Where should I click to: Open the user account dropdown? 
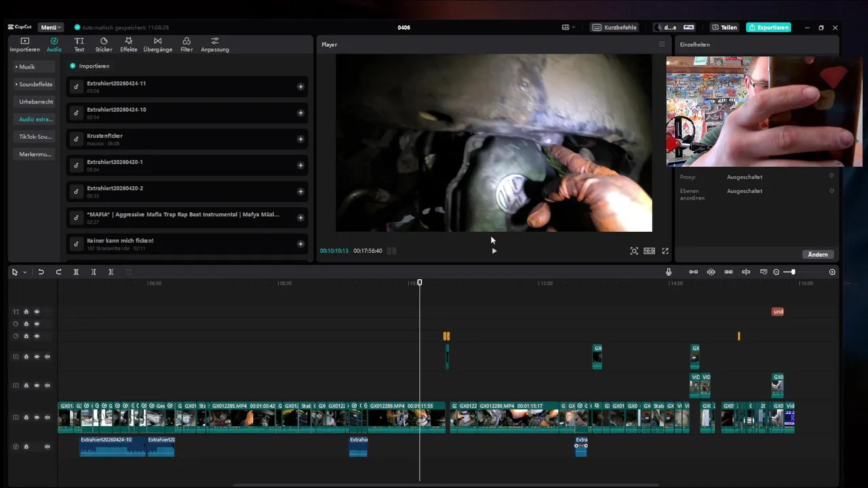(675, 27)
